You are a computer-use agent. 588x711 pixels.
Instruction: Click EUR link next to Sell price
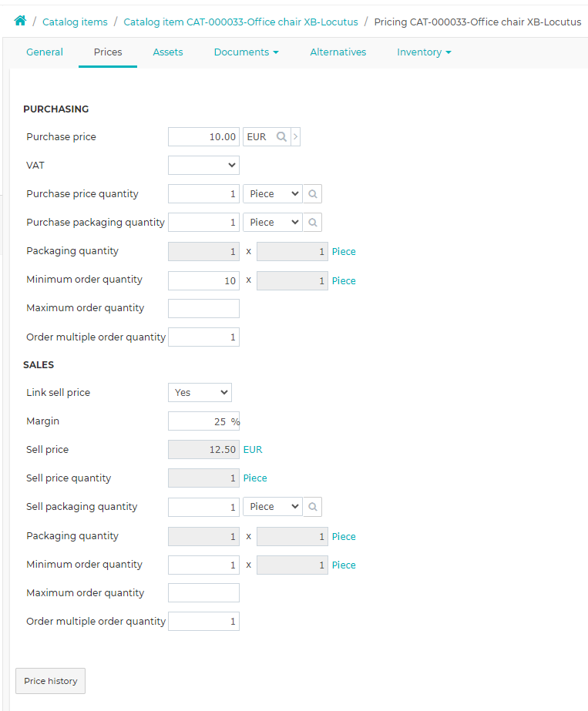point(253,450)
